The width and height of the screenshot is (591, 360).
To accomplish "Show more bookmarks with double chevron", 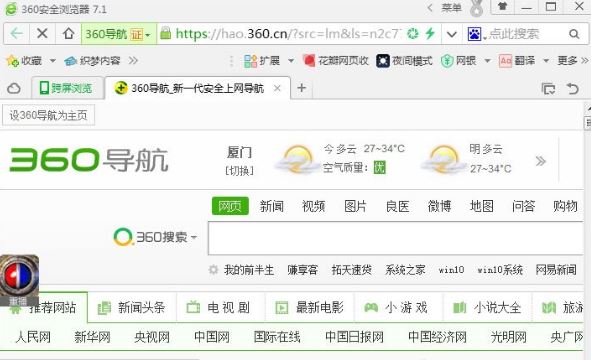I will [x=133, y=60].
